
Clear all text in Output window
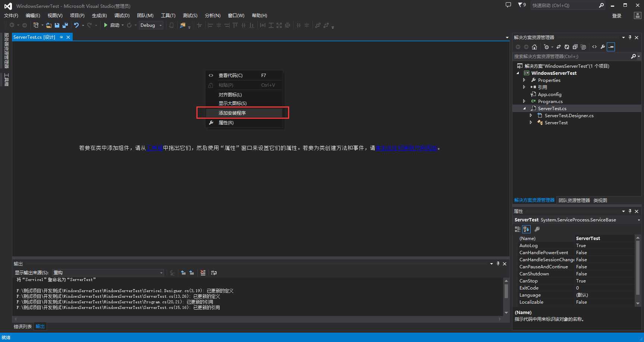point(203,273)
